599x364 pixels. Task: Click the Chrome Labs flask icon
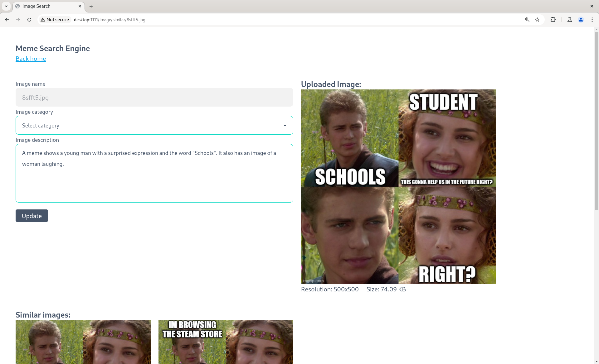[x=570, y=20]
